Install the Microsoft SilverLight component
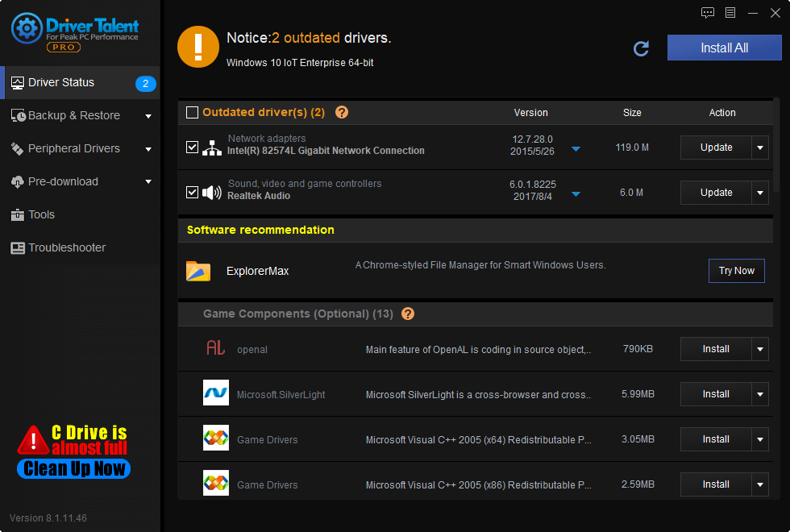Screen dimensions: 790x532 (715, 394)
